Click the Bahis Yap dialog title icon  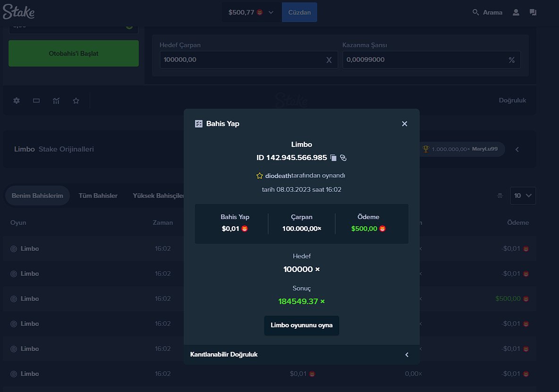click(199, 124)
